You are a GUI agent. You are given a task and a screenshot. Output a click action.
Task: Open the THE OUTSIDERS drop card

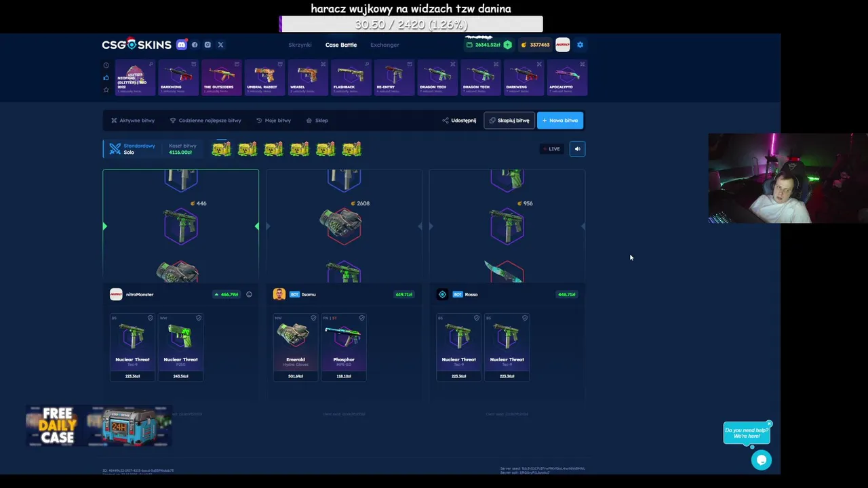pyautogui.click(x=221, y=78)
